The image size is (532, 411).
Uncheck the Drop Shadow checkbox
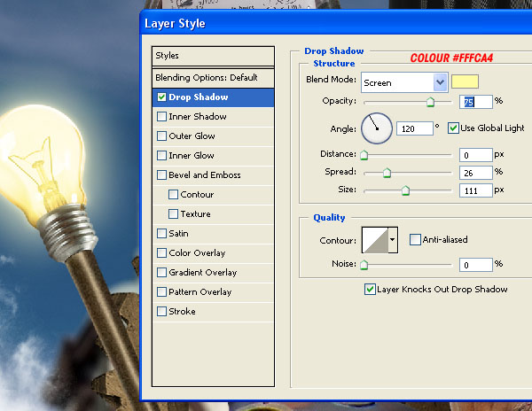(x=162, y=97)
